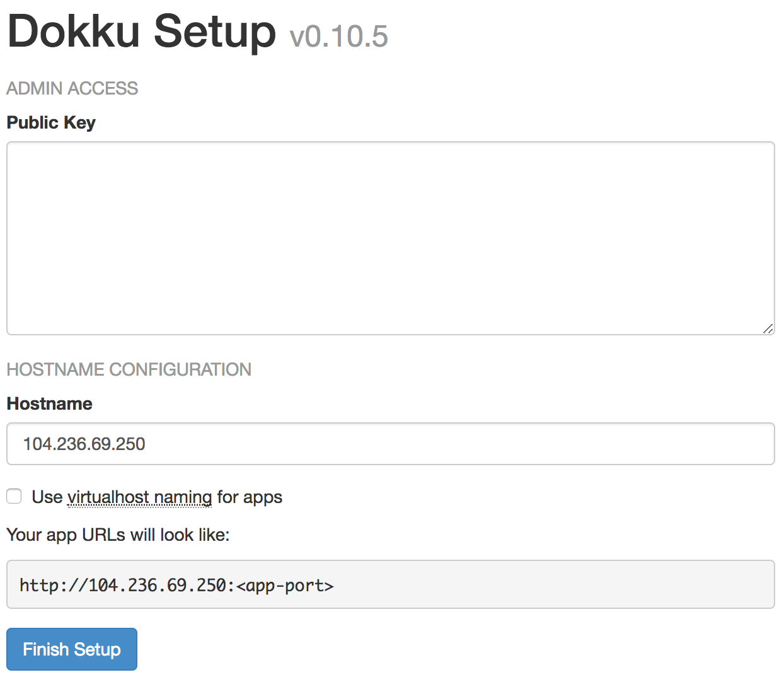Click inside the Public Key text area
Image resolution: width=784 pixels, height=682 pixels.
point(391,238)
